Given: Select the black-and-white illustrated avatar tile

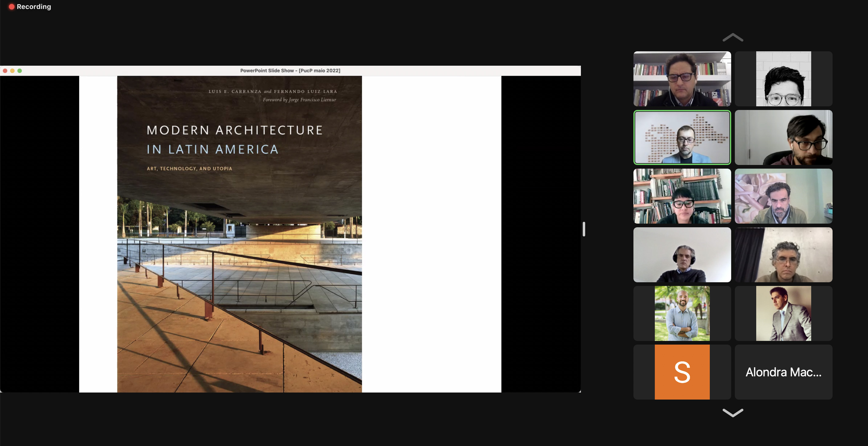Looking at the screenshot, I should 783,79.
